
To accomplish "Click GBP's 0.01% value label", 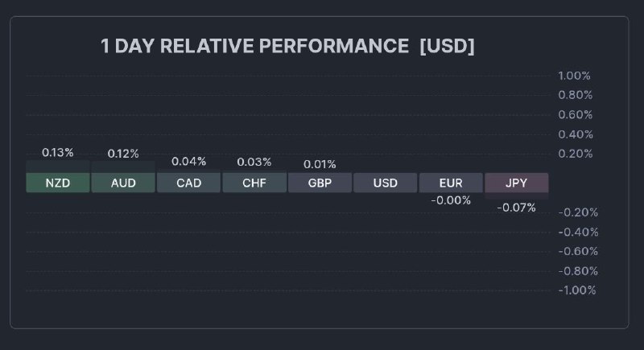I will [x=320, y=164].
